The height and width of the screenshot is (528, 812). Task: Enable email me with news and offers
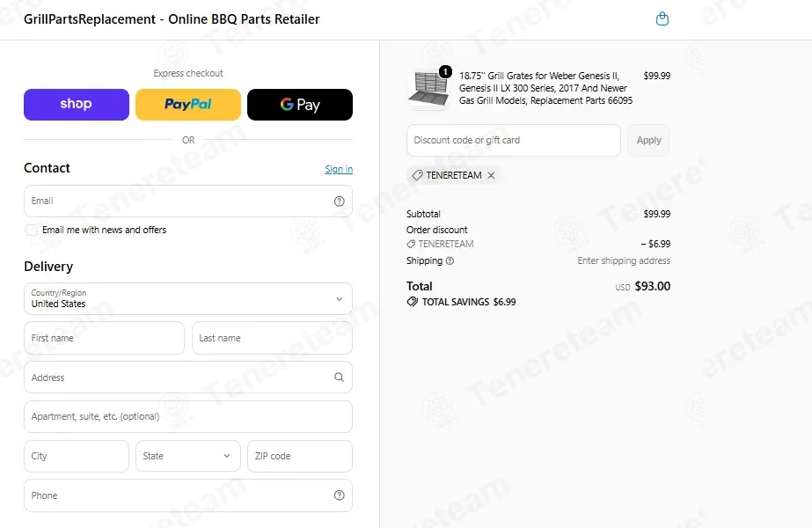[31, 230]
